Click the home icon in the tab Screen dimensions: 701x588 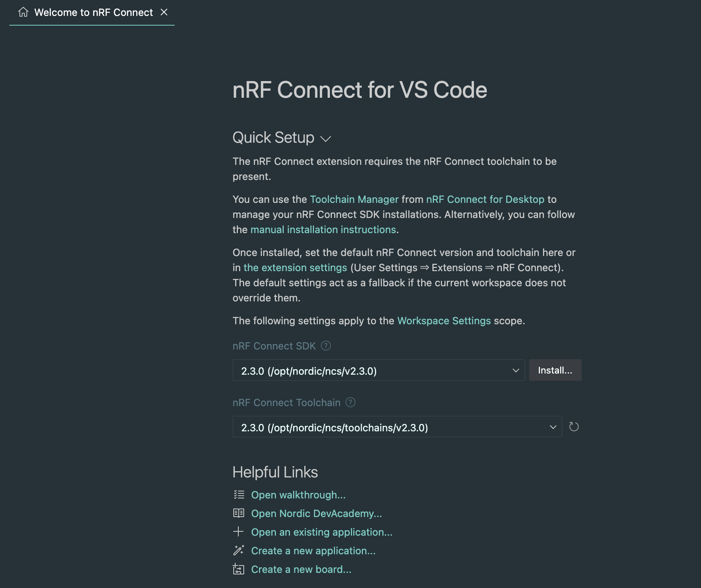click(23, 12)
